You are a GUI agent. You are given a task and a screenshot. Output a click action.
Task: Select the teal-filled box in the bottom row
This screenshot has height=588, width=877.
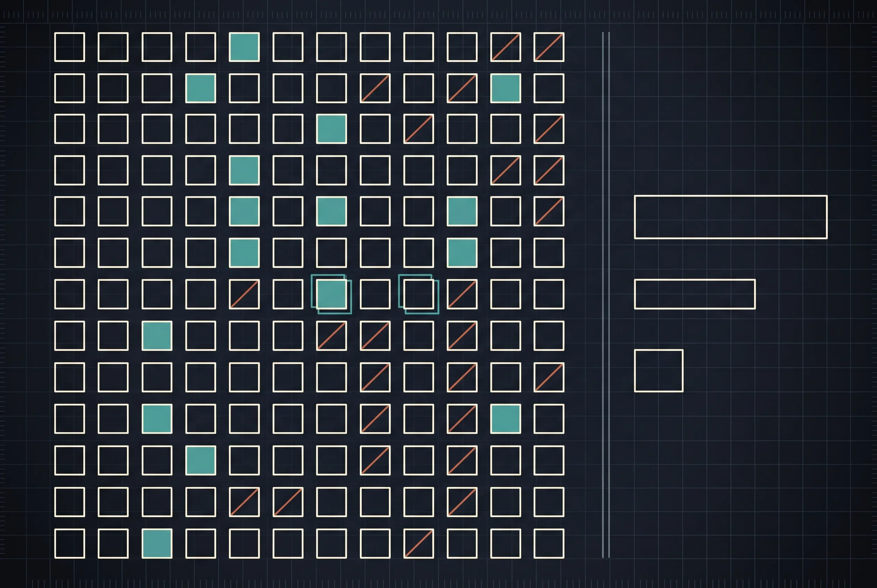157,543
